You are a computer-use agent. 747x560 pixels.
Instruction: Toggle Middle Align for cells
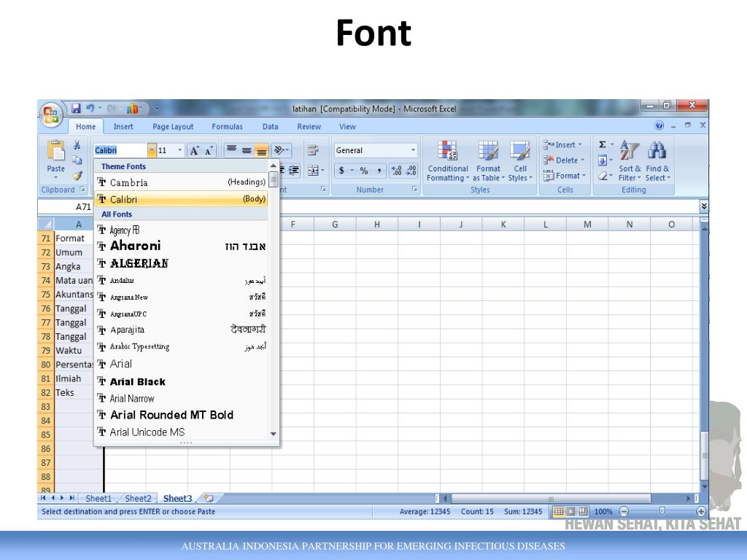pyautogui.click(x=247, y=150)
